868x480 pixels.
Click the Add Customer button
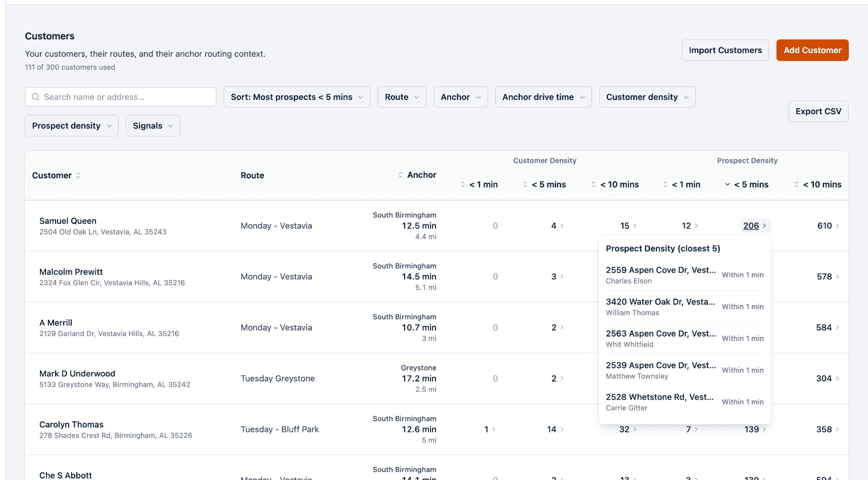tap(812, 50)
